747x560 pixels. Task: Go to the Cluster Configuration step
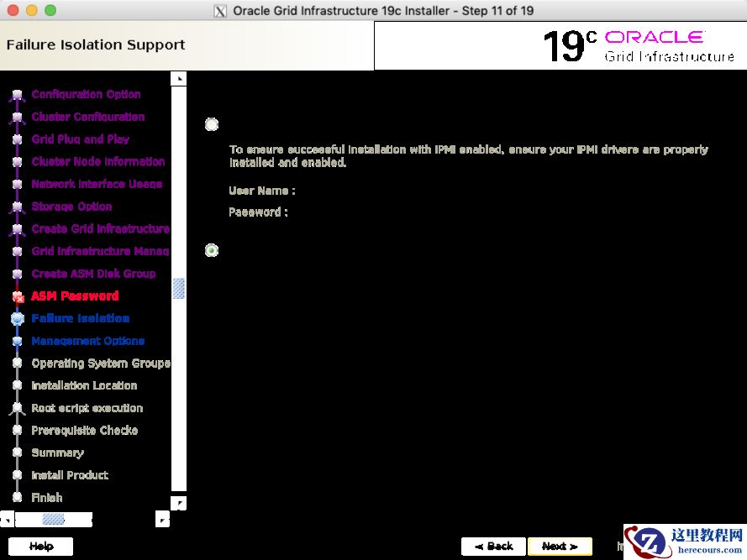tap(88, 117)
